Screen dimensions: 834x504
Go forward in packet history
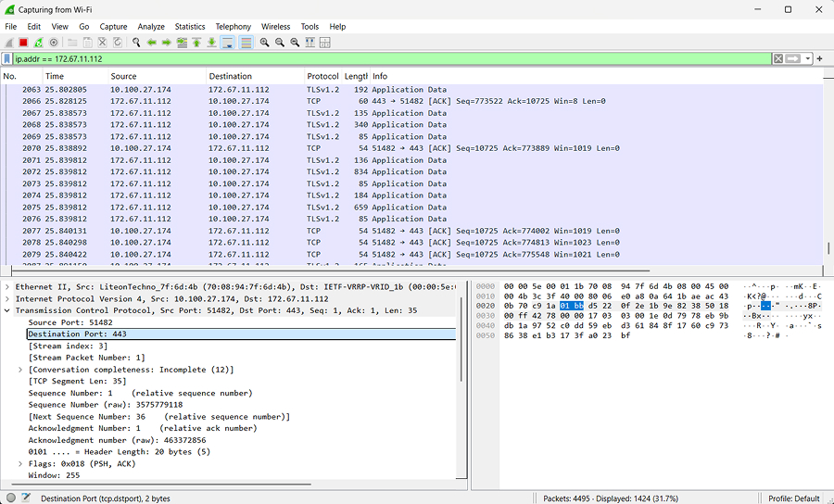point(167,43)
